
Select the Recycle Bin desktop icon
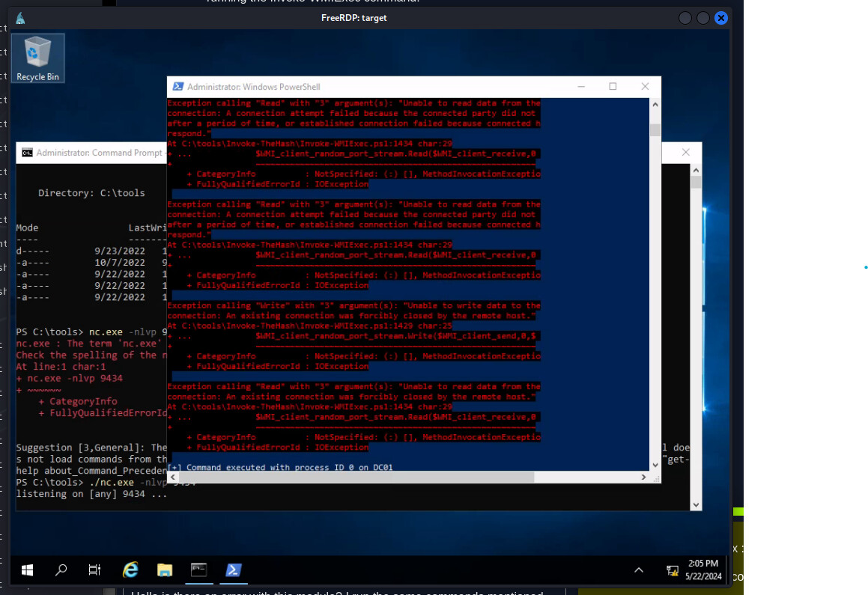point(37,58)
